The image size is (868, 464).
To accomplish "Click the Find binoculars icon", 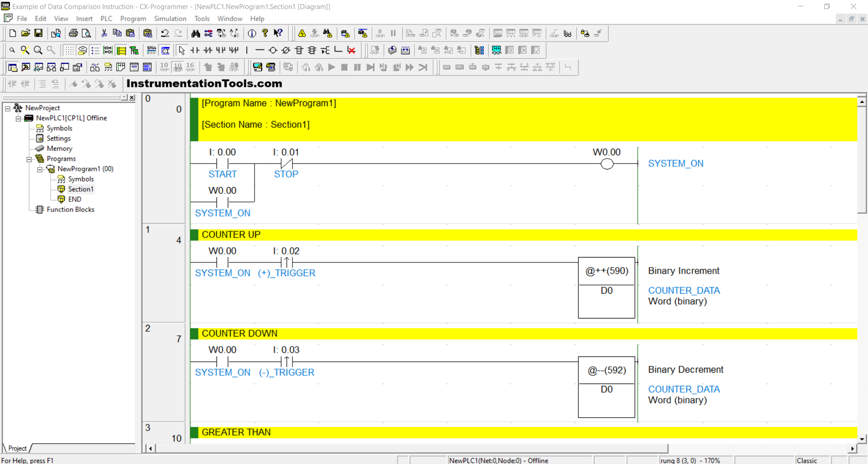I will tap(195, 33).
